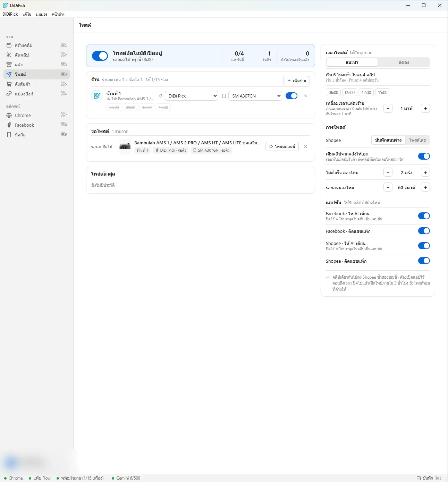Open the หน้าต่าง menu
448x482 pixels.
[58, 14]
